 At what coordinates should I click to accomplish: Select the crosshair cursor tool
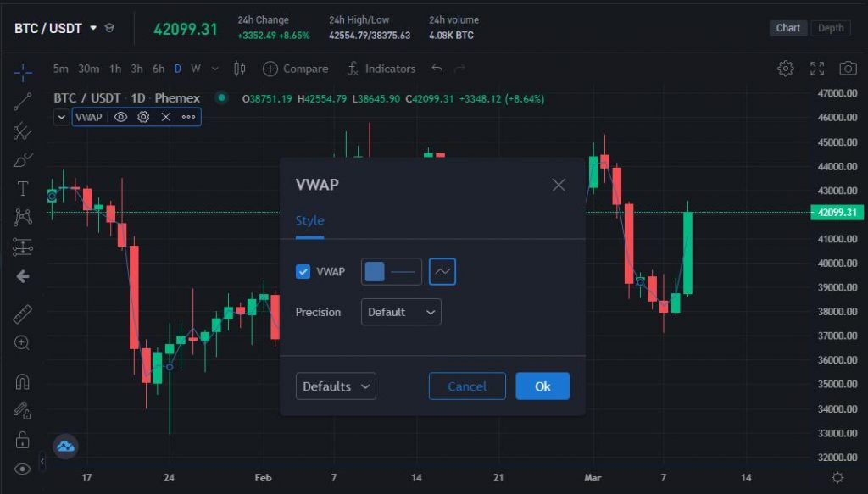click(x=22, y=72)
